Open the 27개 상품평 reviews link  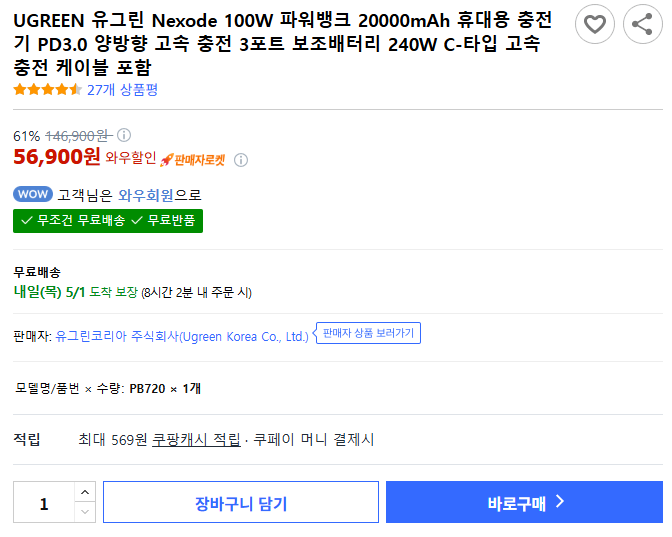pyautogui.click(x=122, y=90)
